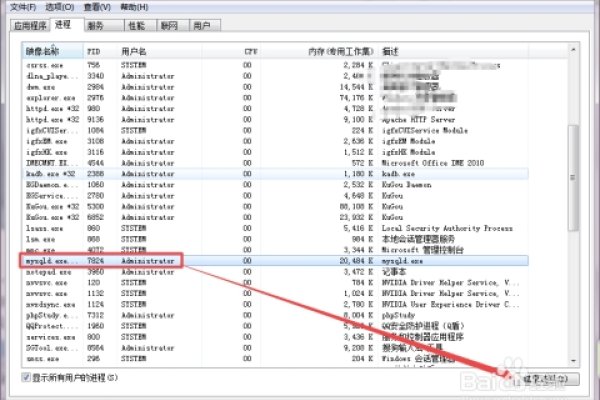Click the 74,176 K memory value

click(x=356, y=98)
